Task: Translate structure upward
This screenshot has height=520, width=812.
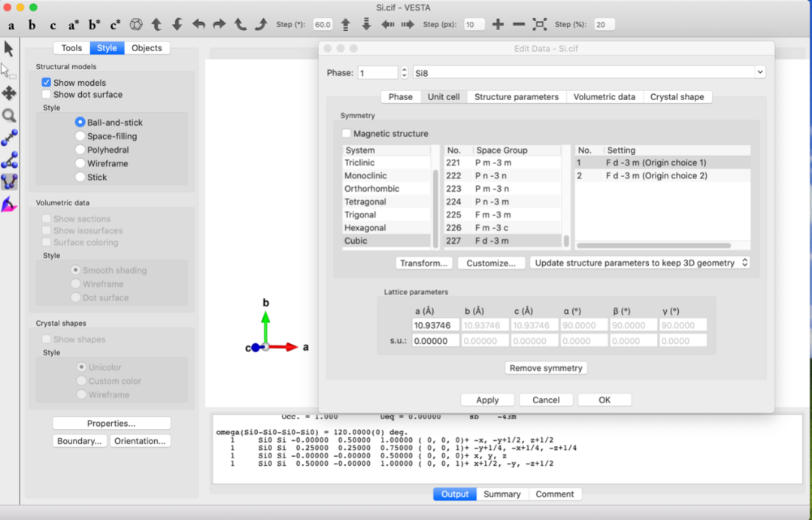Action: coord(345,24)
